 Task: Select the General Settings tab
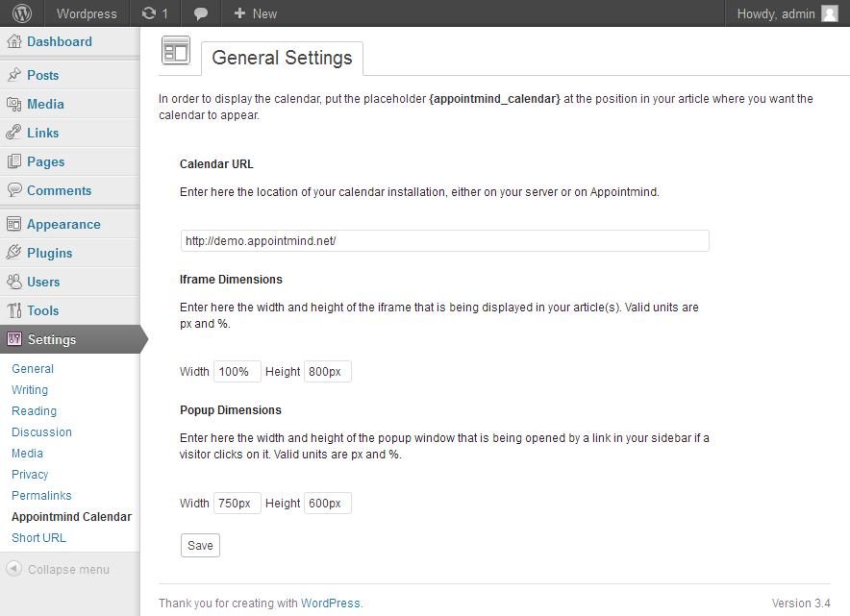coord(282,58)
